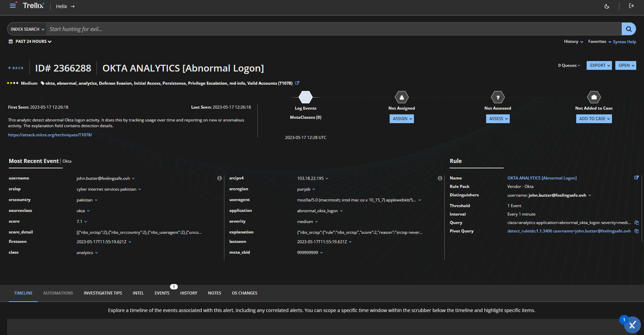Open the detect_ruleids pivot query link
The height and width of the screenshot is (335, 644).
[x=569, y=231]
